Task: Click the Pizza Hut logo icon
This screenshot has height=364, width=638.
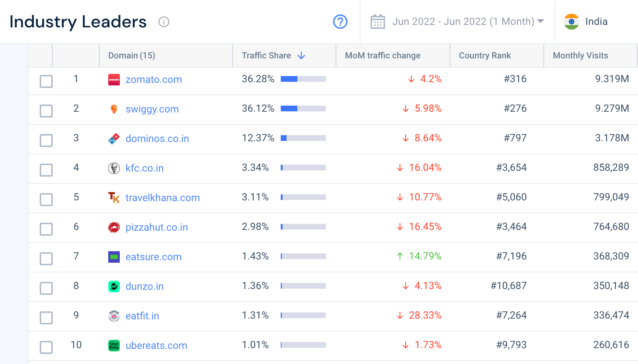Action: coord(113,227)
